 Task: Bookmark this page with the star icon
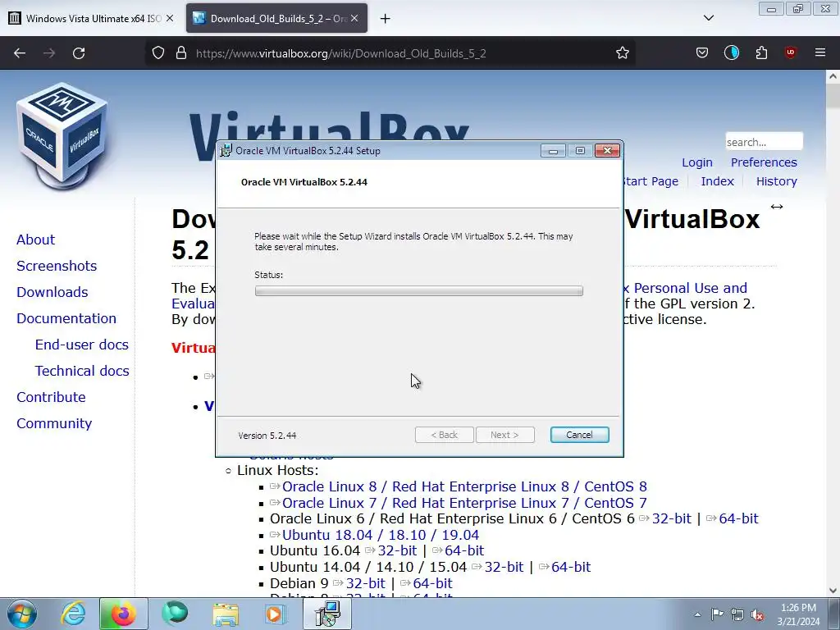pyautogui.click(x=622, y=53)
